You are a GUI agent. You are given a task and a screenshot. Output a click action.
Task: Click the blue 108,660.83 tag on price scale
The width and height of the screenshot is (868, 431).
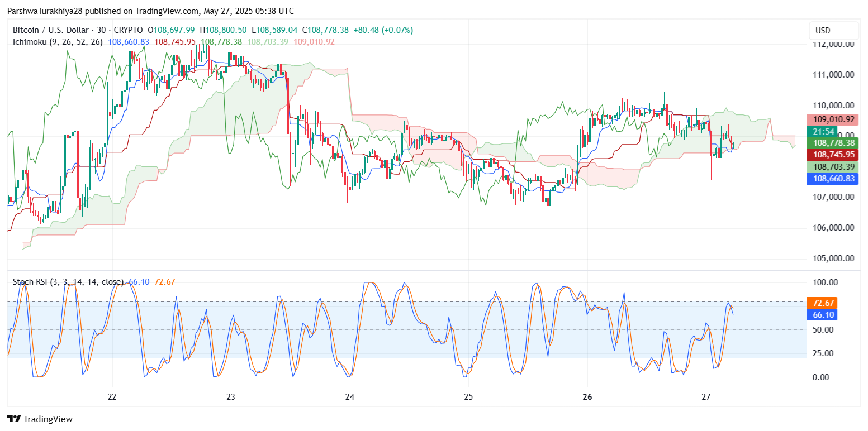[833, 179]
